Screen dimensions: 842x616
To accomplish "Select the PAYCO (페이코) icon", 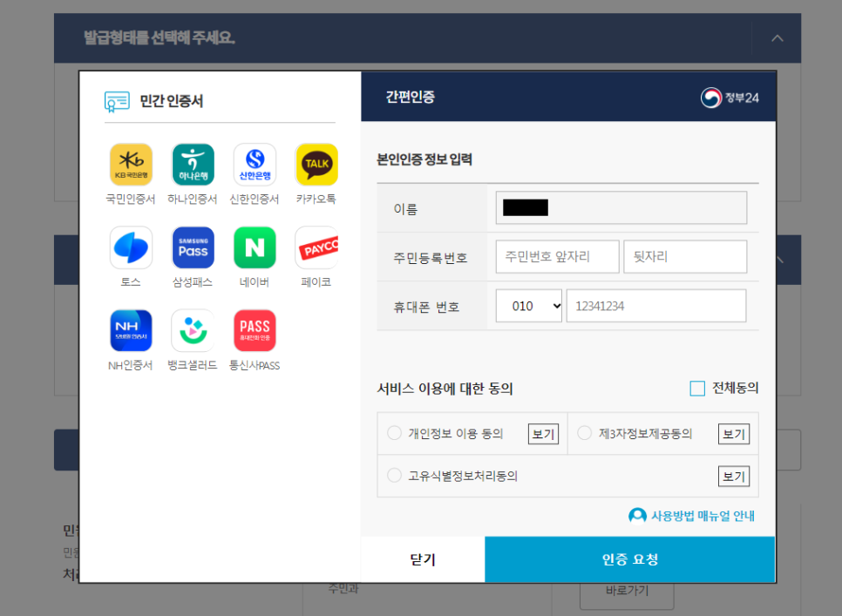I will (x=316, y=247).
